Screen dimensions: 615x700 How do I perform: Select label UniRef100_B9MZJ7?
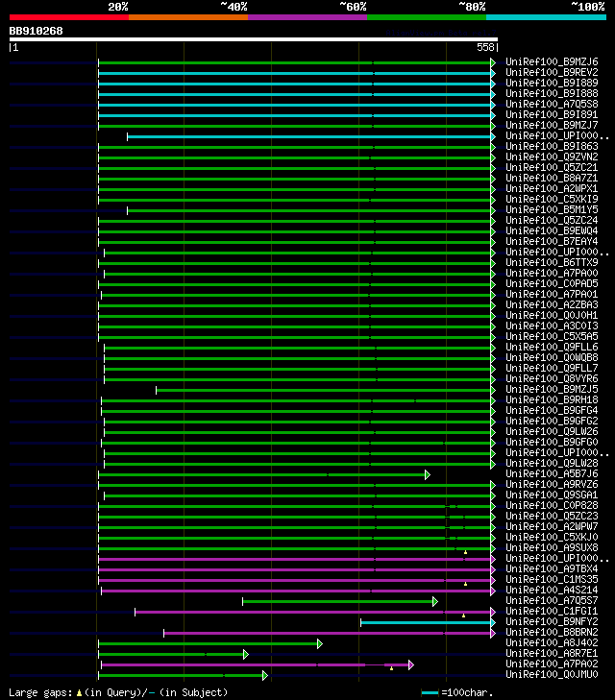(552, 125)
